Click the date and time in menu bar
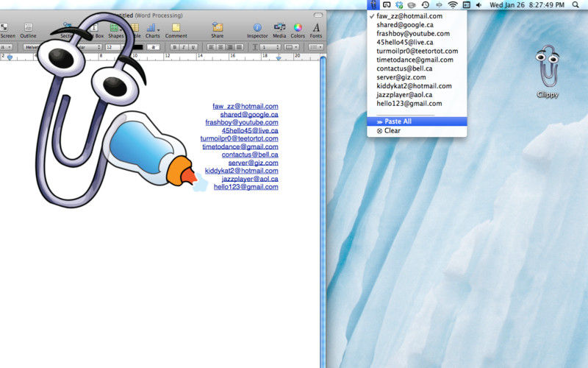588x368 pixels. (x=527, y=5)
